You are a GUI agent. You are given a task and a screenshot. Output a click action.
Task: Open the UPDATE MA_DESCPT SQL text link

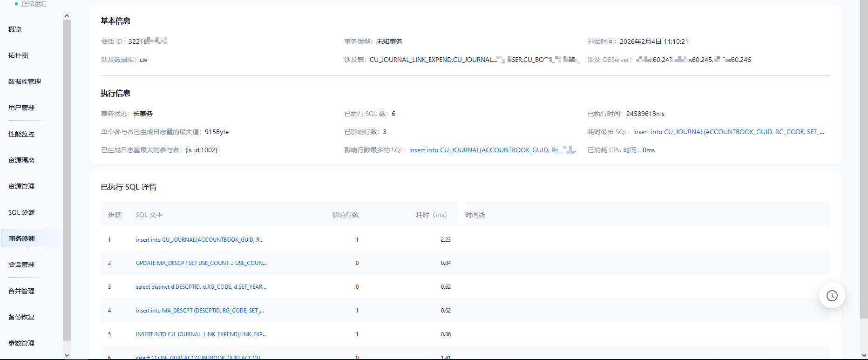pyautogui.click(x=201, y=263)
